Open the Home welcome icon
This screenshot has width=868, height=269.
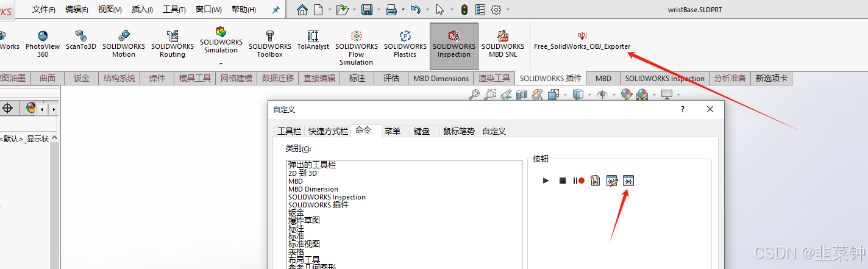click(x=302, y=10)
